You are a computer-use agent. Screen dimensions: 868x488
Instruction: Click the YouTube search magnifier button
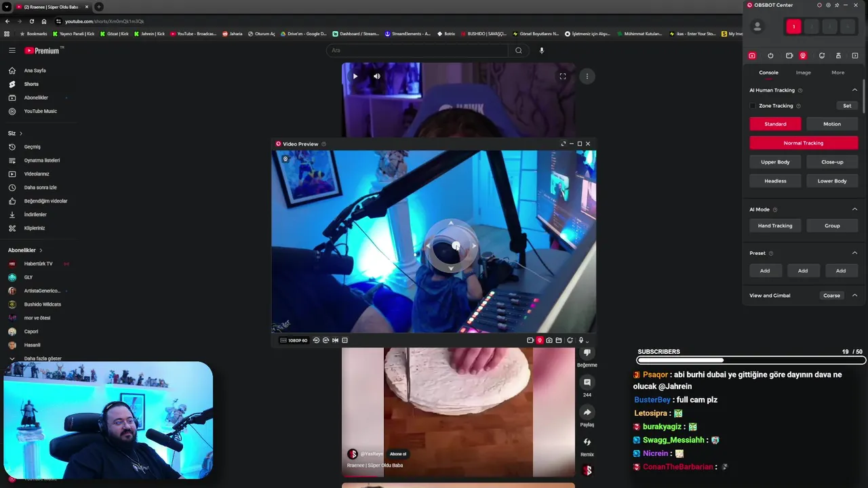pos(519,50)
